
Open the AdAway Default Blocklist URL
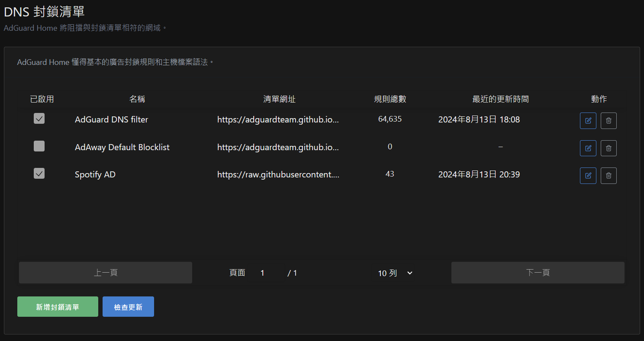279,147
